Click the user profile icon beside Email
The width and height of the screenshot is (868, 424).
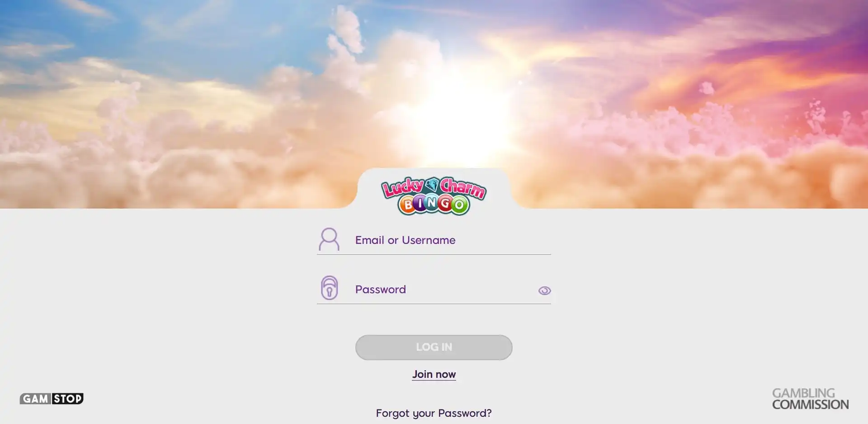[x=329, y=239]
